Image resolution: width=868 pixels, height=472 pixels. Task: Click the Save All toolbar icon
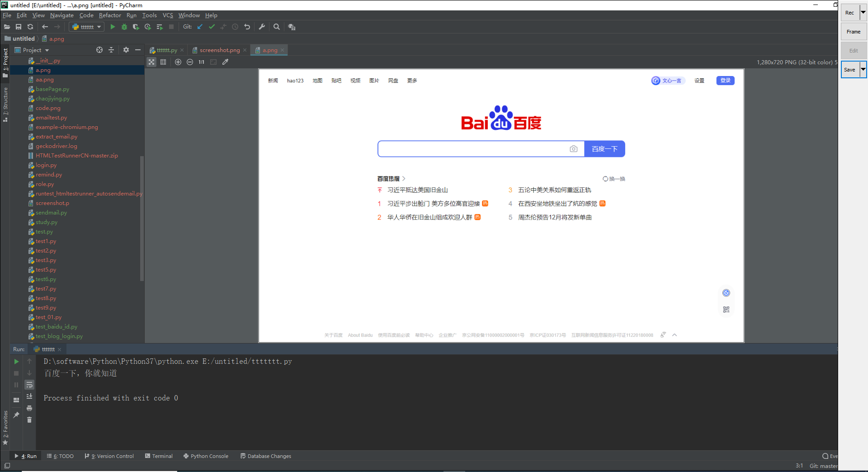point(19,27)
